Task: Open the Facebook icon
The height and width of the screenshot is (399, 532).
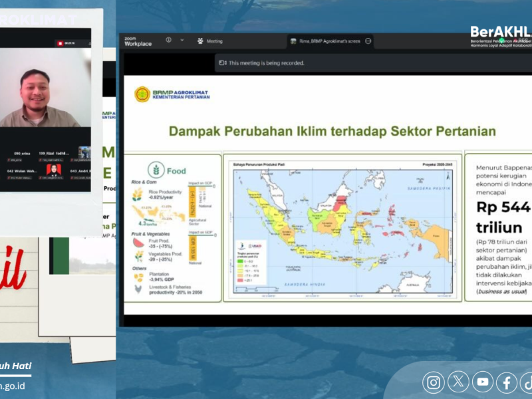Action: click(x=507, y=383)
